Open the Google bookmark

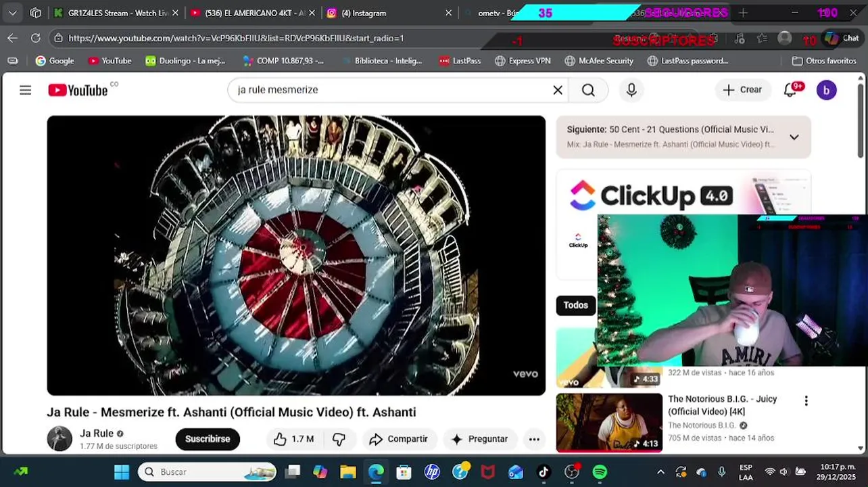coord(55,61)
